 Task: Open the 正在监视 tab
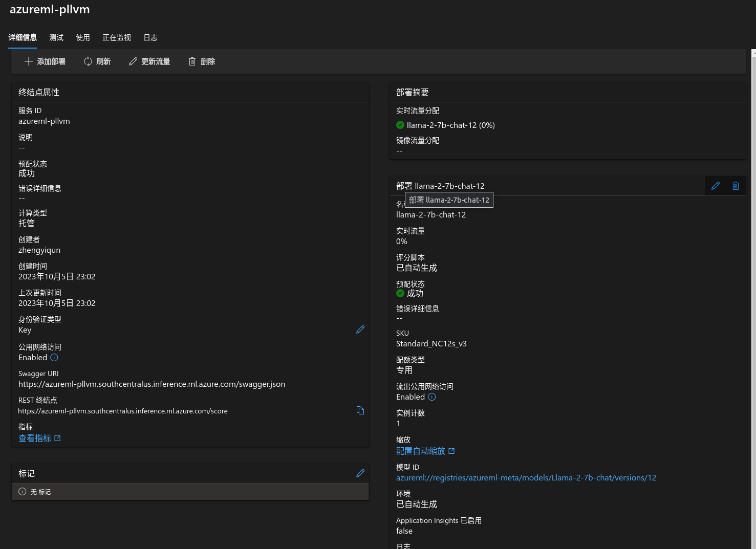[117, 37]
